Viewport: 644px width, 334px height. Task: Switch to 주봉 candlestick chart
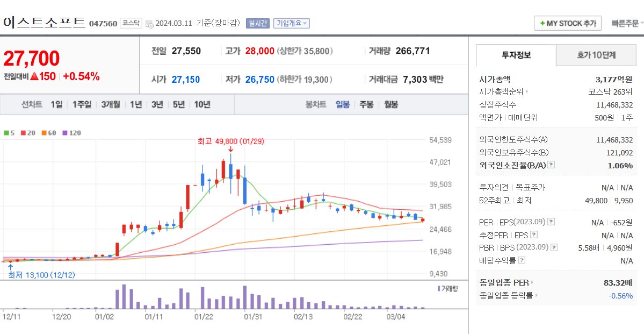point(366,104)
